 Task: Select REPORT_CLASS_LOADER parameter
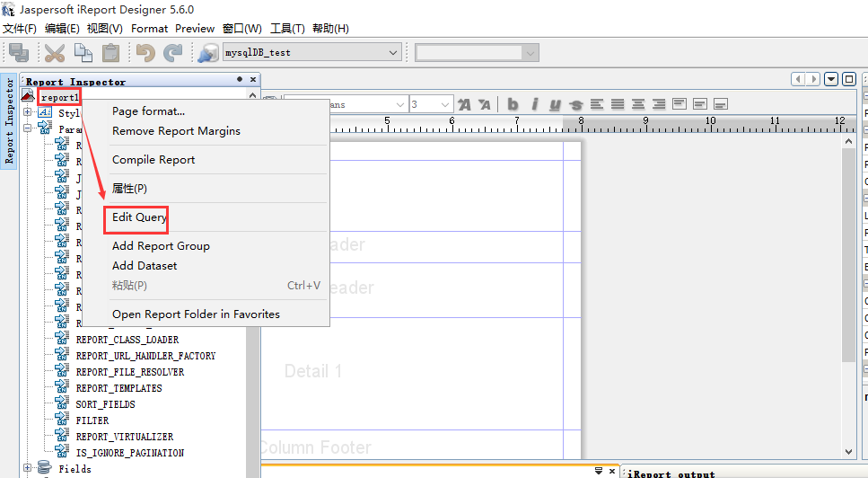[x=127, y=340]
